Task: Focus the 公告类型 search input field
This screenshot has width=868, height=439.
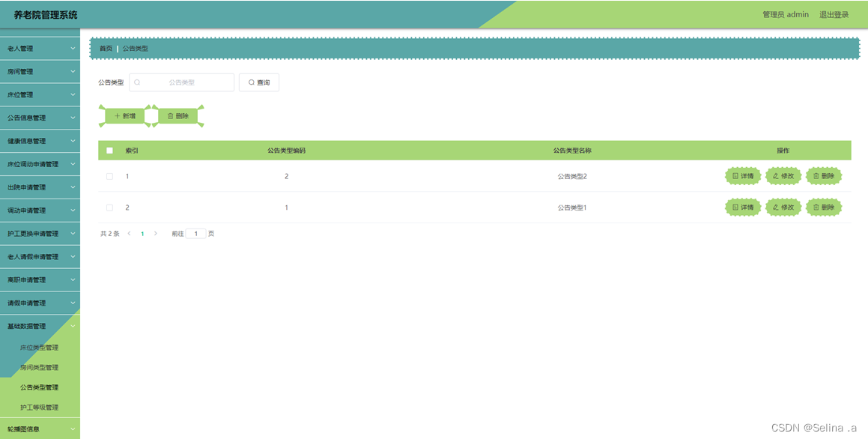Action: point(181,82)
